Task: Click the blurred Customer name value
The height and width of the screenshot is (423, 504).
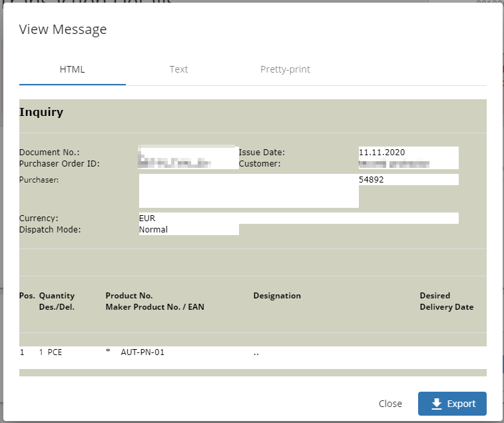Action: tap(393, 163)
